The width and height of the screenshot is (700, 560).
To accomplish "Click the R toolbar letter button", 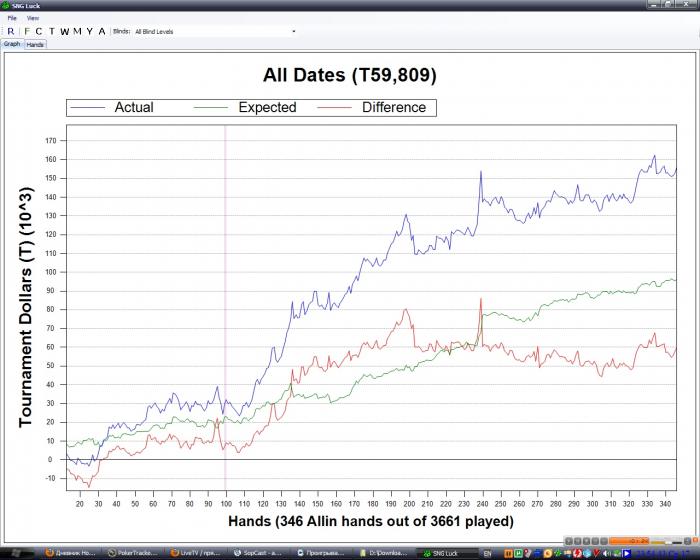I will click(11, 31).
